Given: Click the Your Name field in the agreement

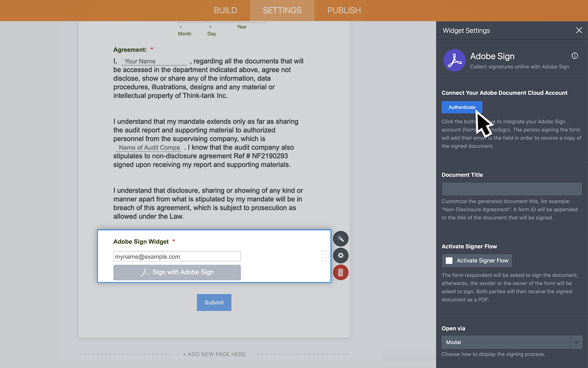Looking at the screenshot, I should click(155, 61).
